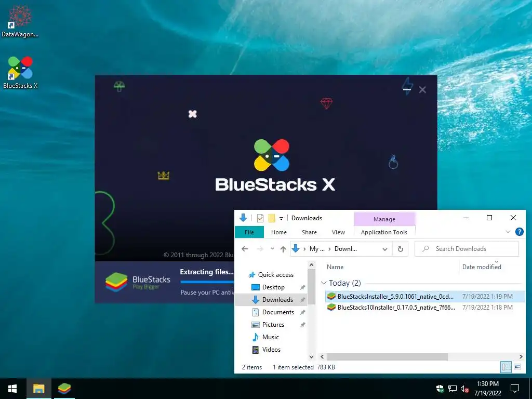Open File Explorer from the taskbar
The height and width of the screenshot is (399, 532).
click(38, 389)
